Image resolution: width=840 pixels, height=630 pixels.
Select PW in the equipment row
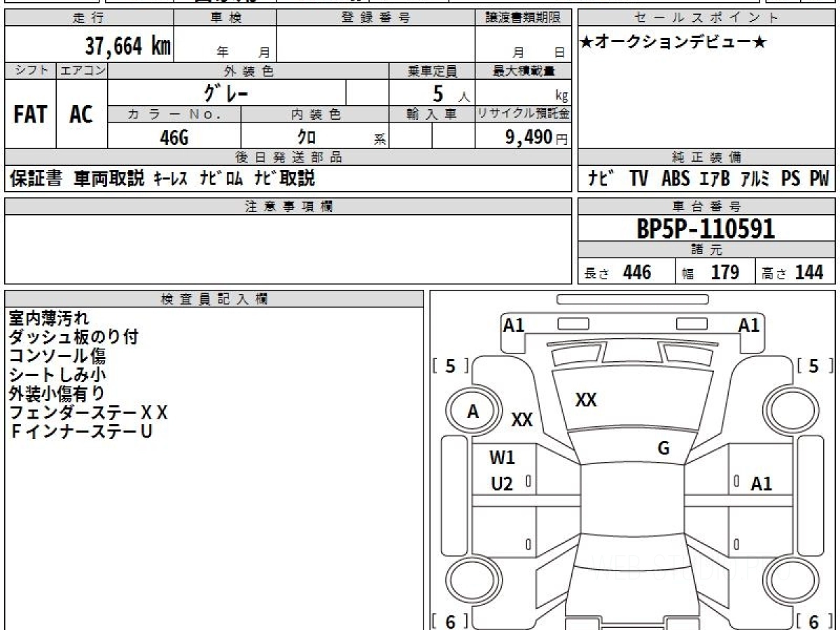819,178
